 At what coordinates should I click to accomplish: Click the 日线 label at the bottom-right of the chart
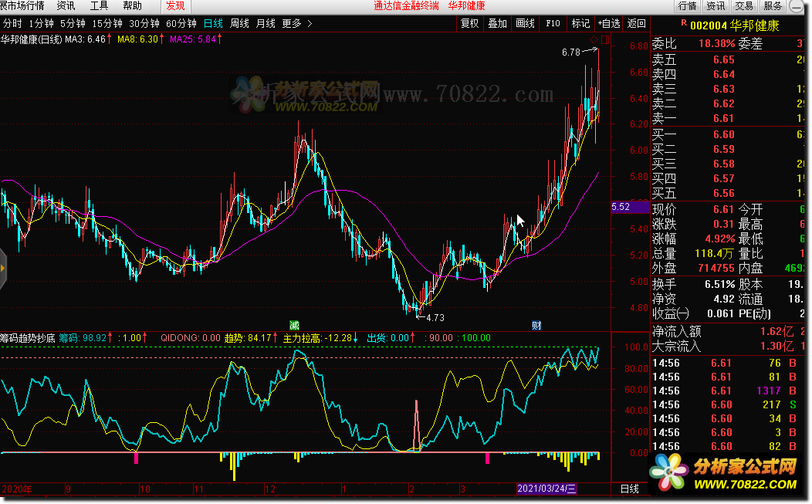coord(630,489)
